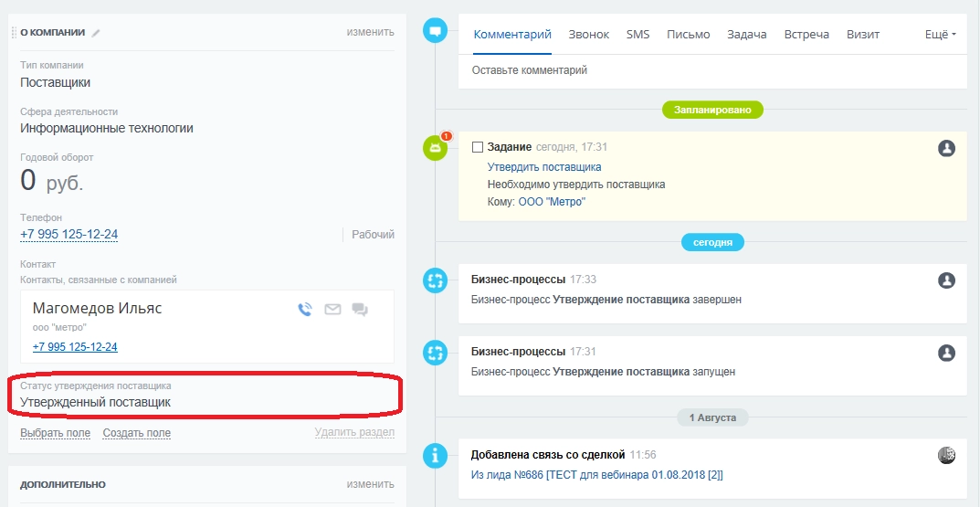The height and width of the screenshot is (507, 980).
Task: Click Оставьте комментарий input field
Action: pyautogui.click(x=712, y=70)
